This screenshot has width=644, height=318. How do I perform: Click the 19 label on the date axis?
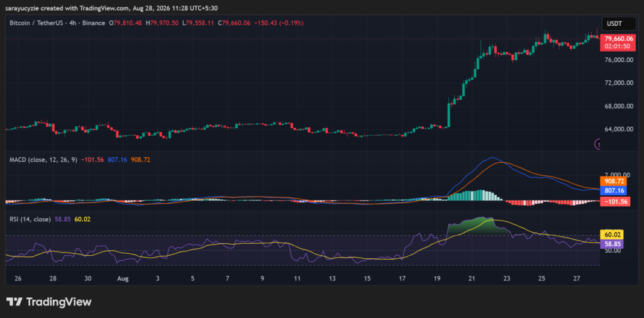coord(437,278)
